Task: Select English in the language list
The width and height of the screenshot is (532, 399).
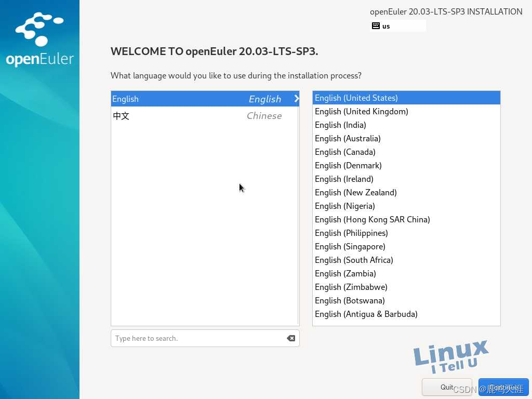Action: coord(205,99)
